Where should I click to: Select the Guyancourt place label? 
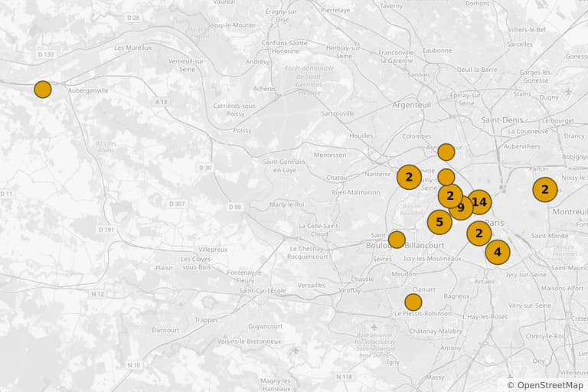click(x=265, y=326)
